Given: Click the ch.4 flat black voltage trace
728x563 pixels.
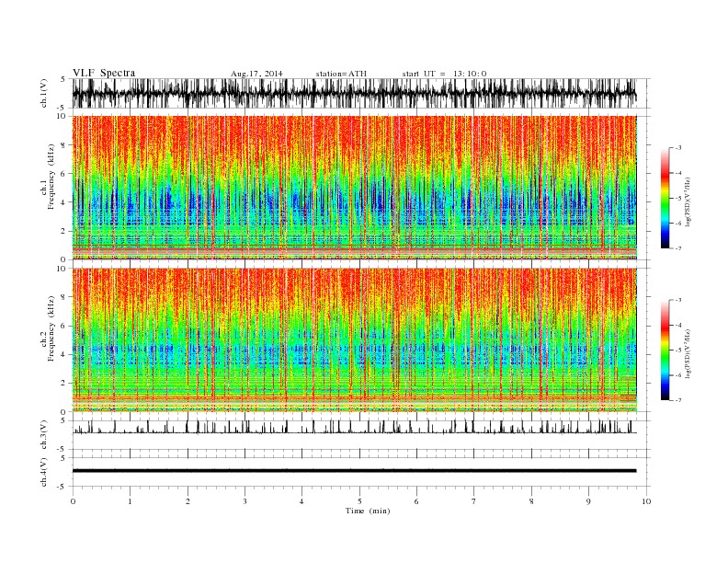Looking at the screenshot, I should [x=354, y=471].
